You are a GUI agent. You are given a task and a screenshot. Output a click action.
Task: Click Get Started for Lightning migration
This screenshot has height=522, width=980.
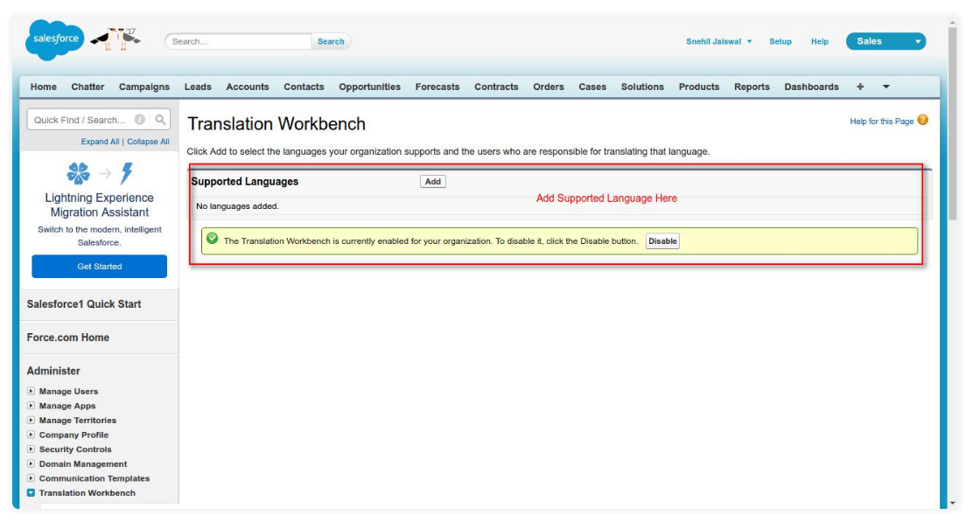coord(100,266)
